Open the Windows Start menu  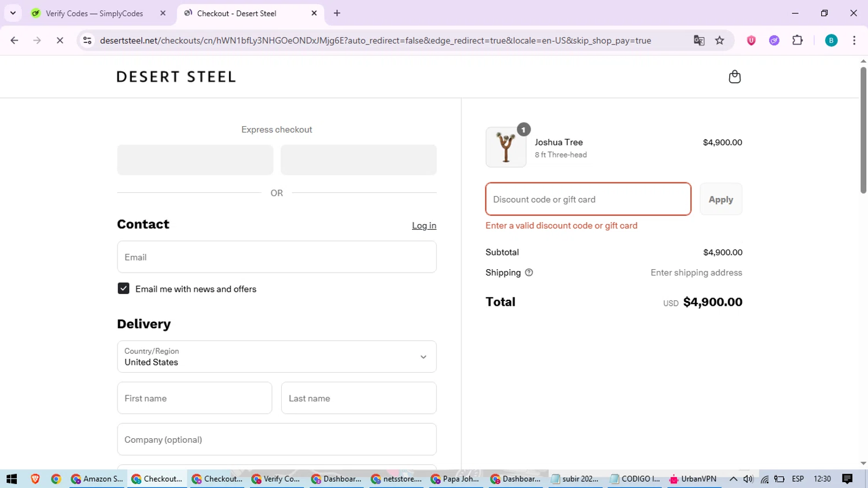click(x=12, y=479)
